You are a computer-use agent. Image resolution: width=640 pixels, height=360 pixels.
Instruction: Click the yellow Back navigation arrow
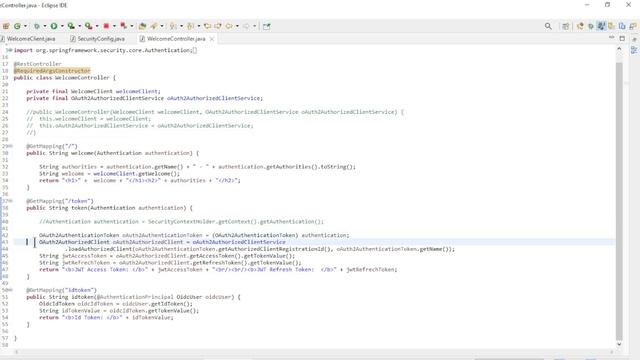pyautogui.click(x=229, y=26)
